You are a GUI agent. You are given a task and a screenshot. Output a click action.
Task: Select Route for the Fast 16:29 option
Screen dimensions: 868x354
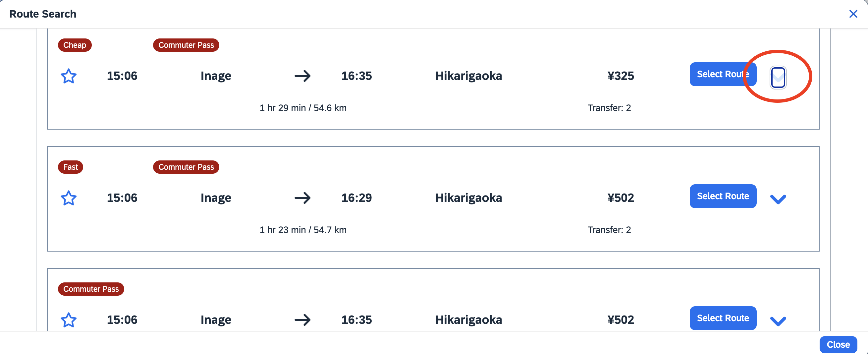pyautogui.click(x=723, y=196)
